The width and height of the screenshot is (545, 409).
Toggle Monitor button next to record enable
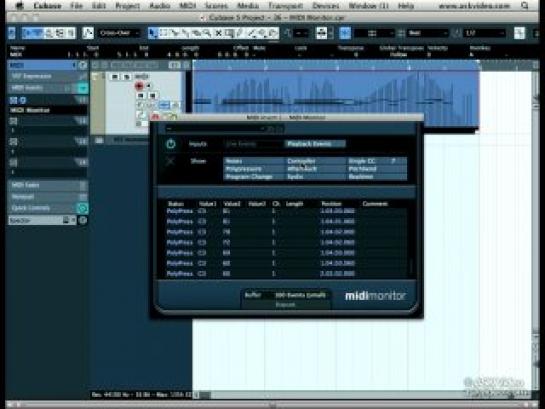click(x=149, y=86)
